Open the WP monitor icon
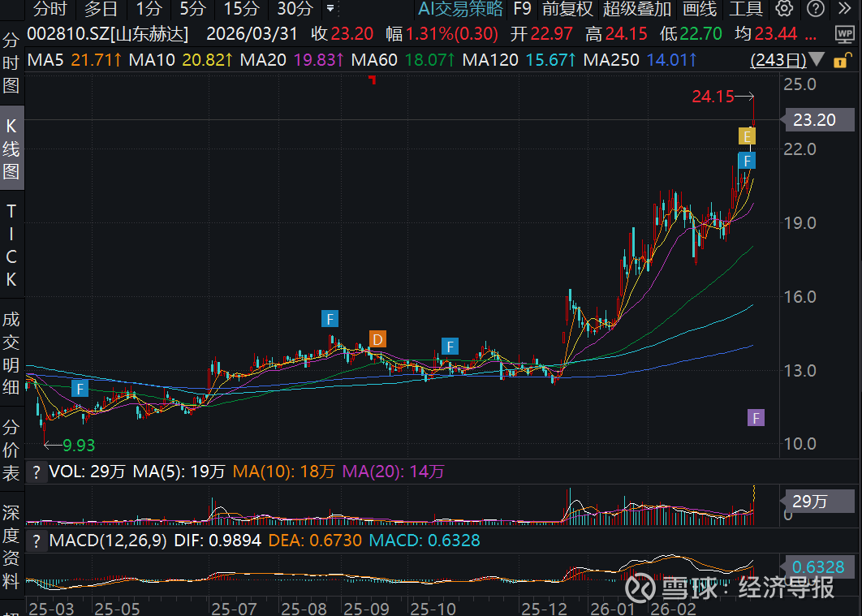This screenshot has width=862, height=616. click(844, 34)
